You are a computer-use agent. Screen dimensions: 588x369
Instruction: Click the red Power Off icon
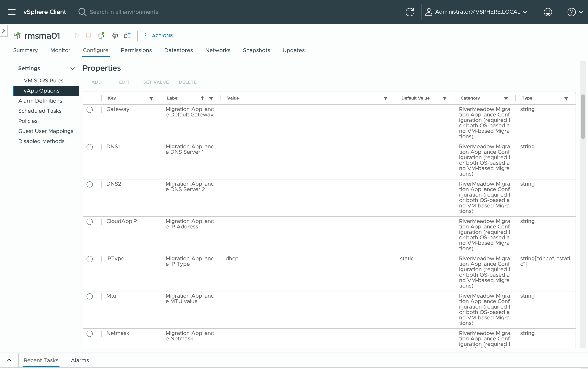tap(88, 35)
